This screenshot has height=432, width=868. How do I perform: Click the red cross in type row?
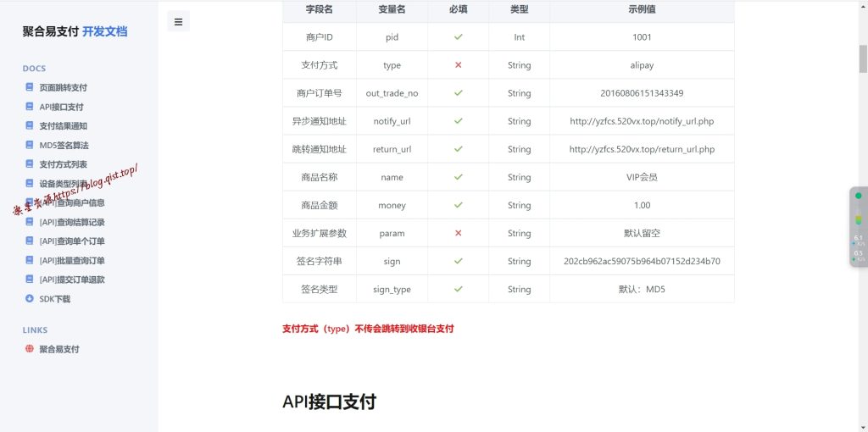click(x=458, y=65)
